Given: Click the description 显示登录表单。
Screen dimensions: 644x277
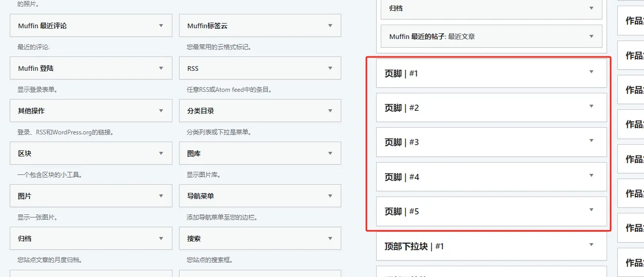Looking at the screenshot, I should (37, 90).
